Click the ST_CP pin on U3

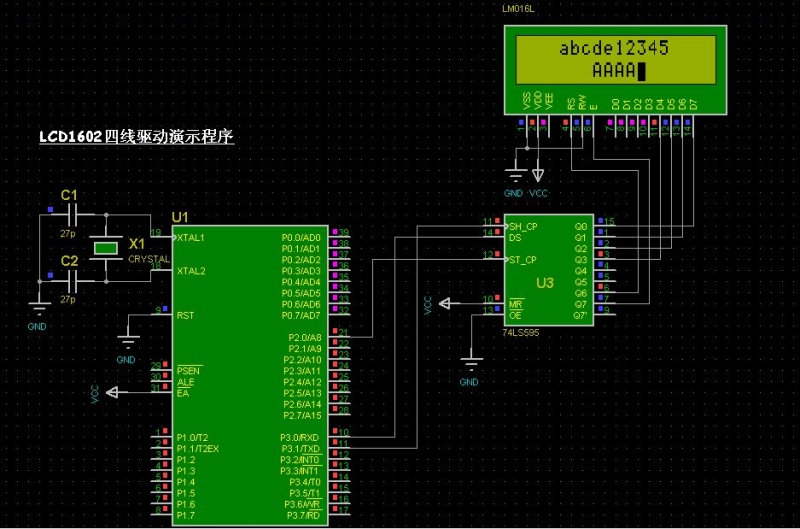[523, 260]
